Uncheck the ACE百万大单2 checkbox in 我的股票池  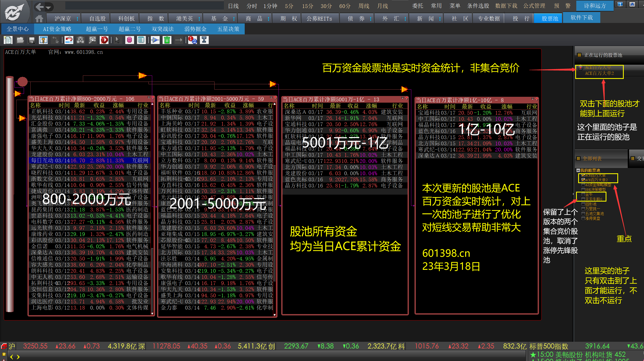coord(583,180)
